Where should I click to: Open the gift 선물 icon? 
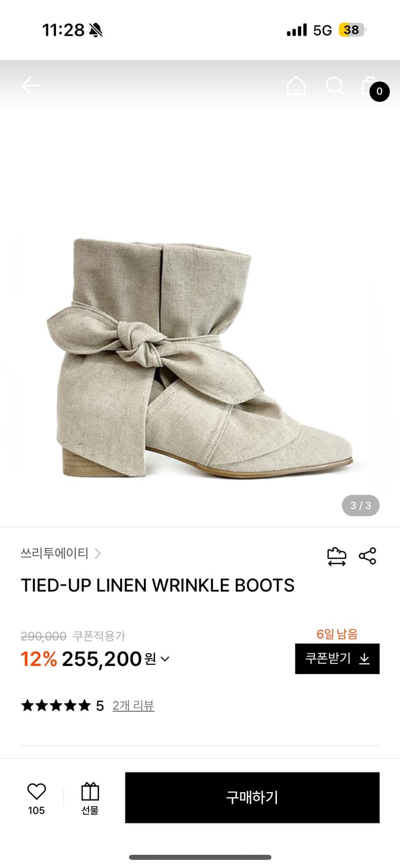click(90, 799)
